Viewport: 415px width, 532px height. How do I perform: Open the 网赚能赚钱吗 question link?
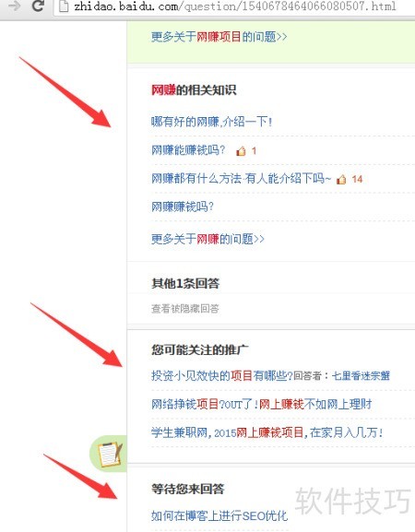(x=188, y=150)
